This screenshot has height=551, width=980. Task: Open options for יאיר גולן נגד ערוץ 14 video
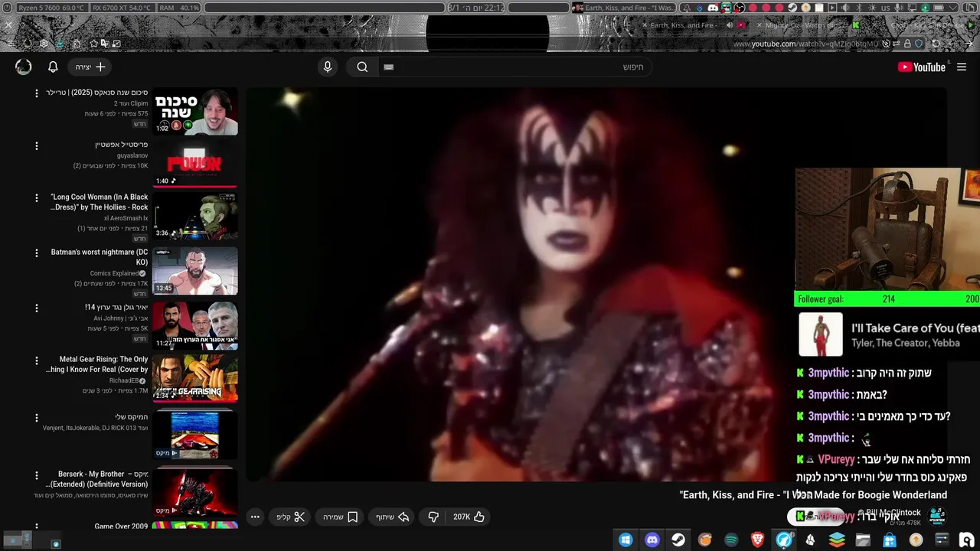[x=36, y=308]
